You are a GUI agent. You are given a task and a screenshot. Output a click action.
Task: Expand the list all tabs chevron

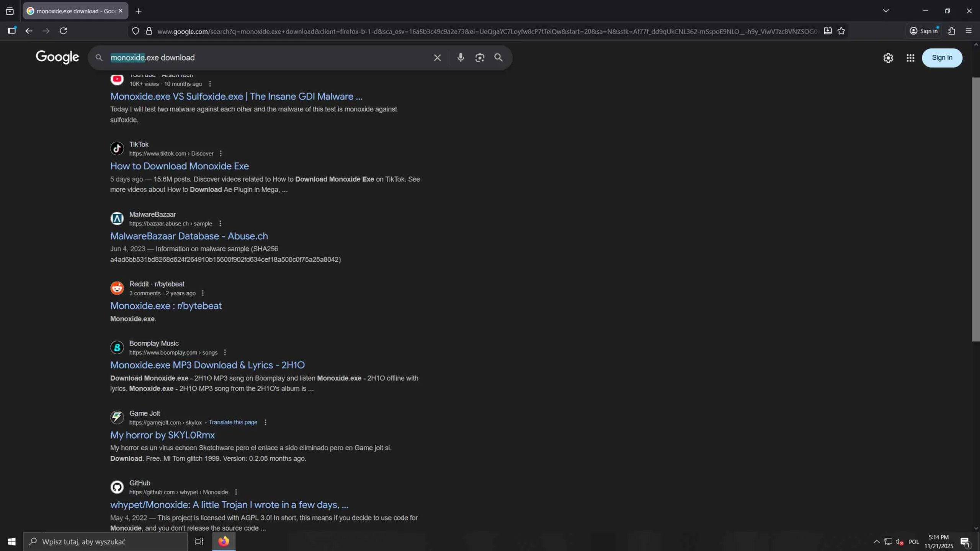(x=886, y=11)
